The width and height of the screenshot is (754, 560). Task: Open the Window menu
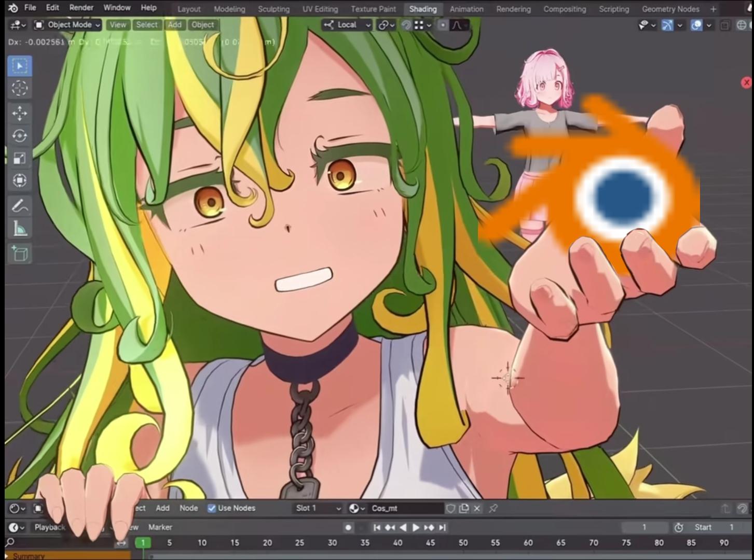pyautogui.click(x=117, y=8)
